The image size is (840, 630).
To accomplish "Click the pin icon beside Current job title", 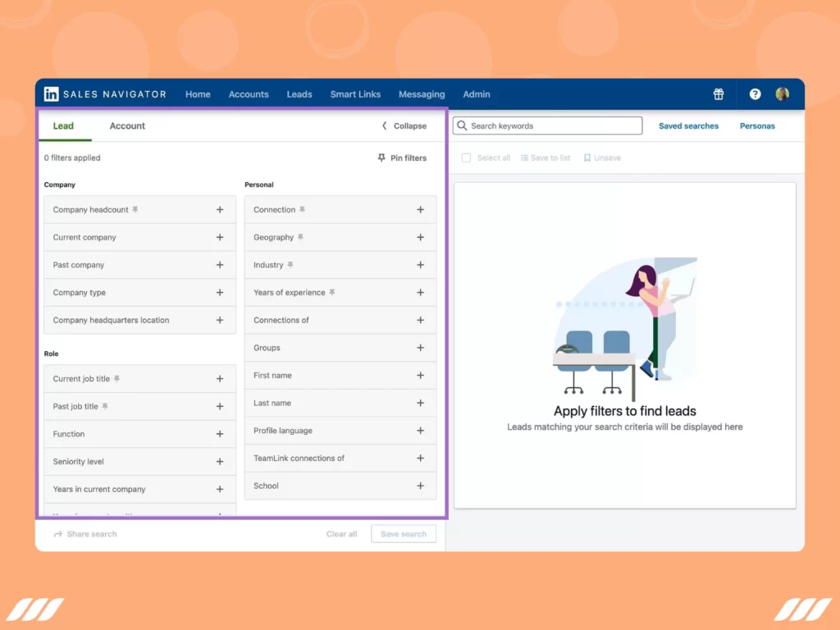I will click(x=116, y=379).
